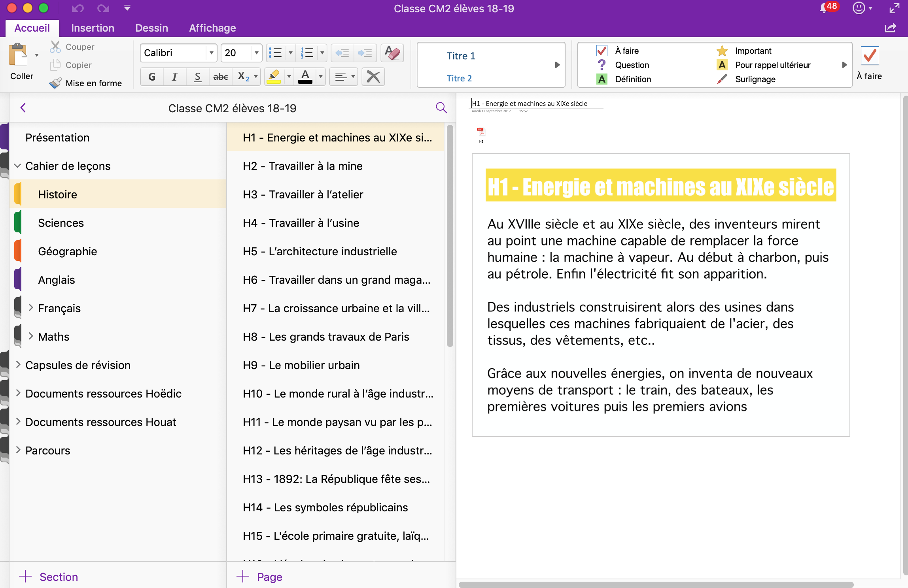Image resolution: width=908 pixels, height=588 pixels.
Task: Toggle italic formatting
Action: 174,77
